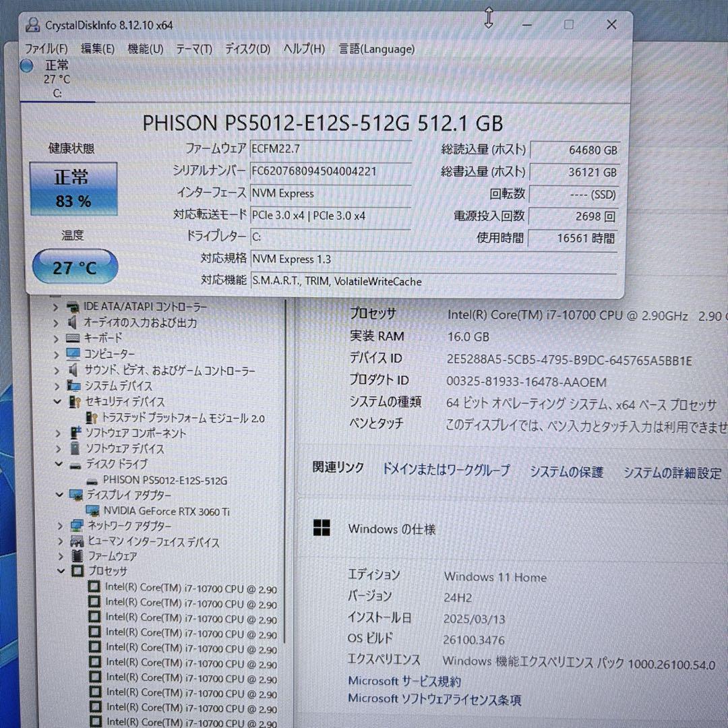Click the 正常 83 % health status button
728x728 pixels.
73,189
